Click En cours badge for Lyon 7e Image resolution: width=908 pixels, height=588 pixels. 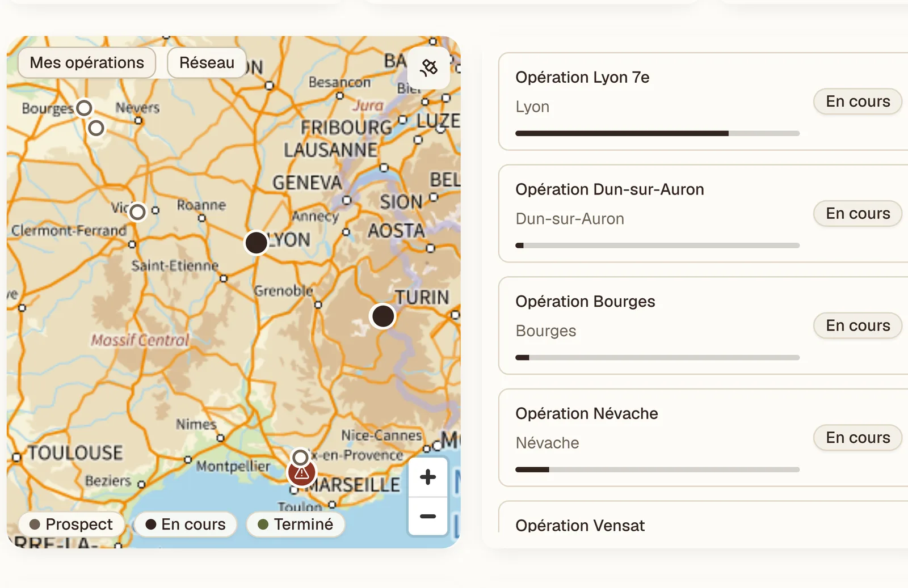point(857,101)
